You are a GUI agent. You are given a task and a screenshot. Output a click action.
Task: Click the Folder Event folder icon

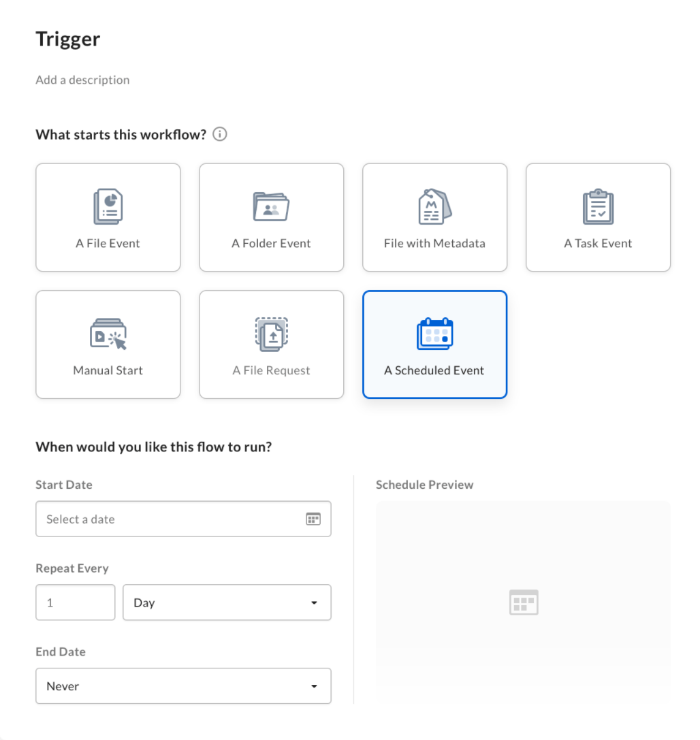point(272,206)
